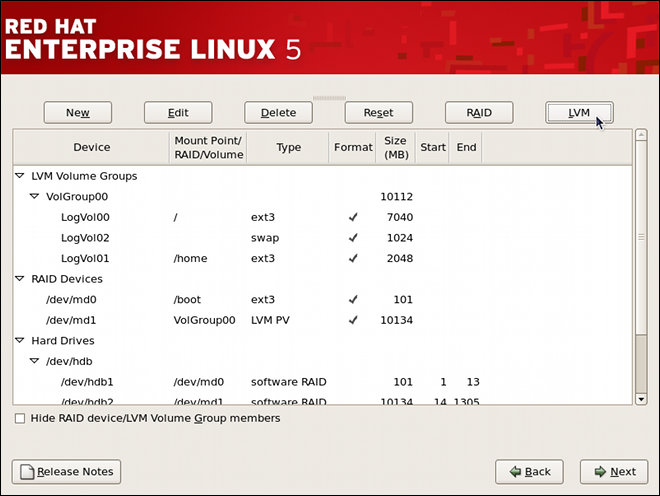Sort by Device column header
The height and width of the screenshot is (496, 660).
coord(92,147)
